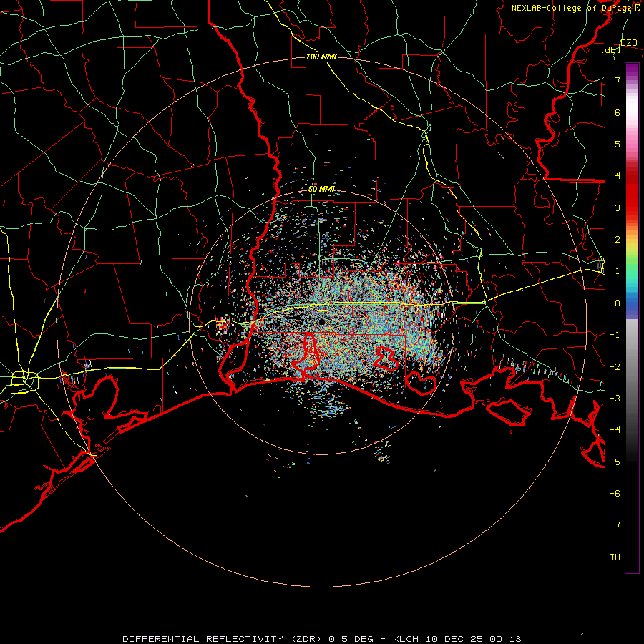Viewport: 644px width, 644px height.
Task: Select the -5 tick on the scale
Action: pos(615,462)
